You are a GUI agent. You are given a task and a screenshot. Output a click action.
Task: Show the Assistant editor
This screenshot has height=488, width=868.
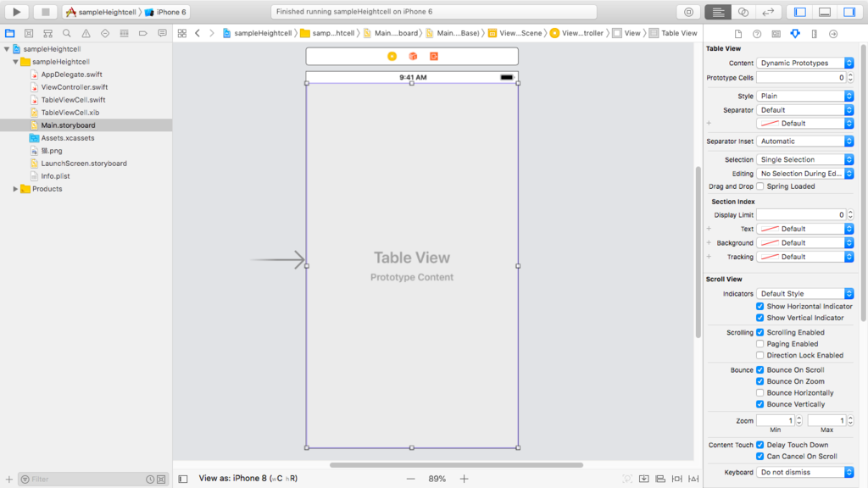coord(743,12)
